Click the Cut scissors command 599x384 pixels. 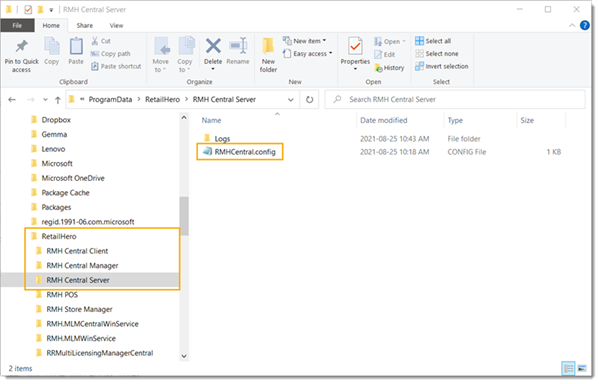point(101,41)
